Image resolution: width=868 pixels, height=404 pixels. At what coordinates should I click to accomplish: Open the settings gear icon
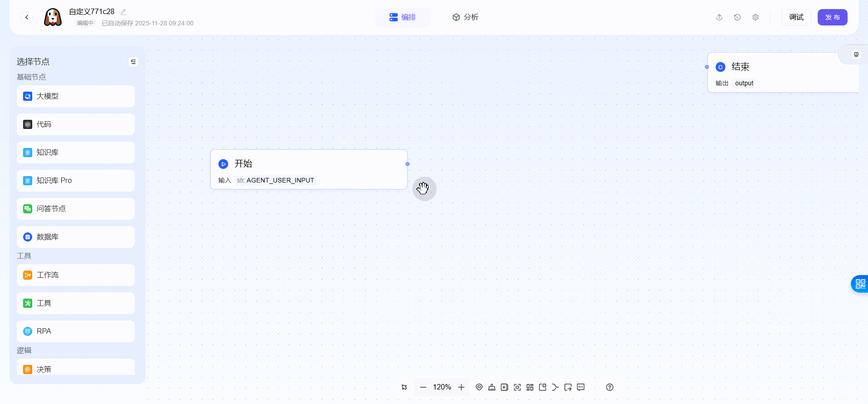[756, 17]
